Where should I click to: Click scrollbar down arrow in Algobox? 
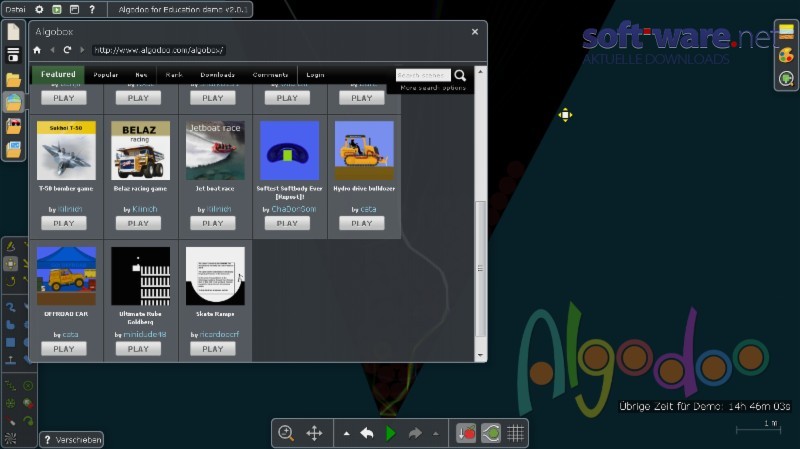[480, 355]
